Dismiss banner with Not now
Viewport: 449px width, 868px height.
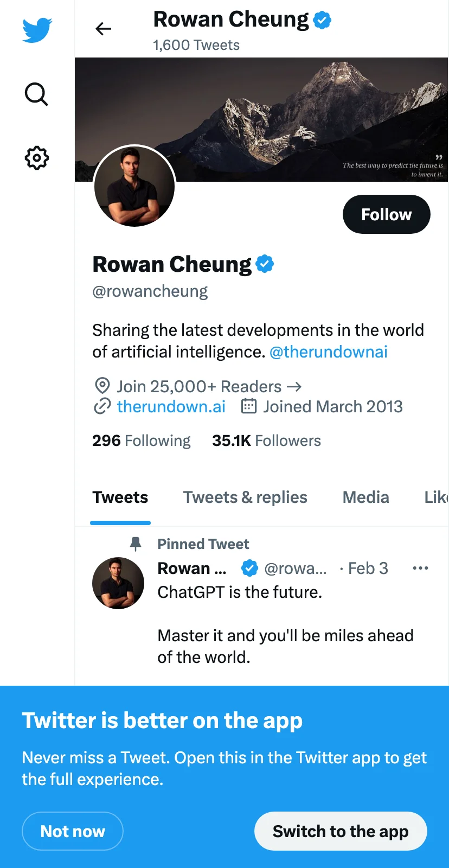click(73, 831)
